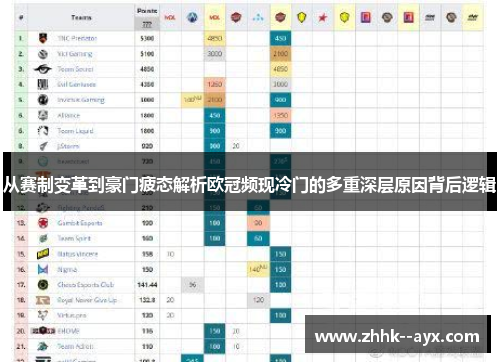Open the Vici Gaming team name
500x362 pixels.
coord(75,54)
